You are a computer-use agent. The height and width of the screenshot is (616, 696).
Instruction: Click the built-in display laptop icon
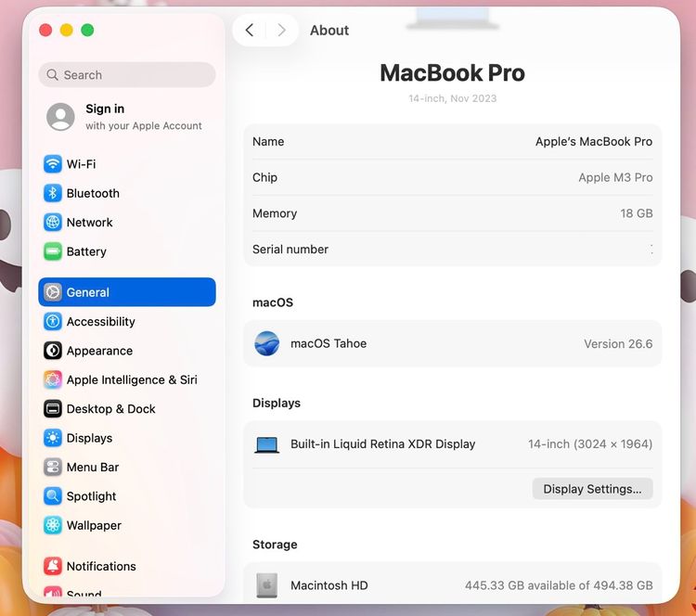[x=266, y=444]
